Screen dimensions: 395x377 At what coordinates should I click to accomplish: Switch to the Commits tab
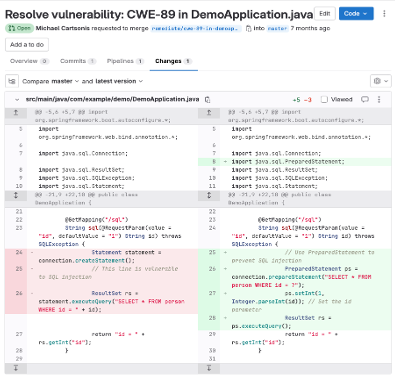[78, 61]
